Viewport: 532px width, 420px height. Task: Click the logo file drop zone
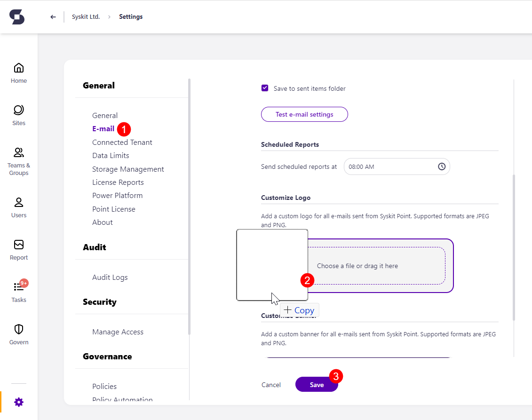[376, 266]
